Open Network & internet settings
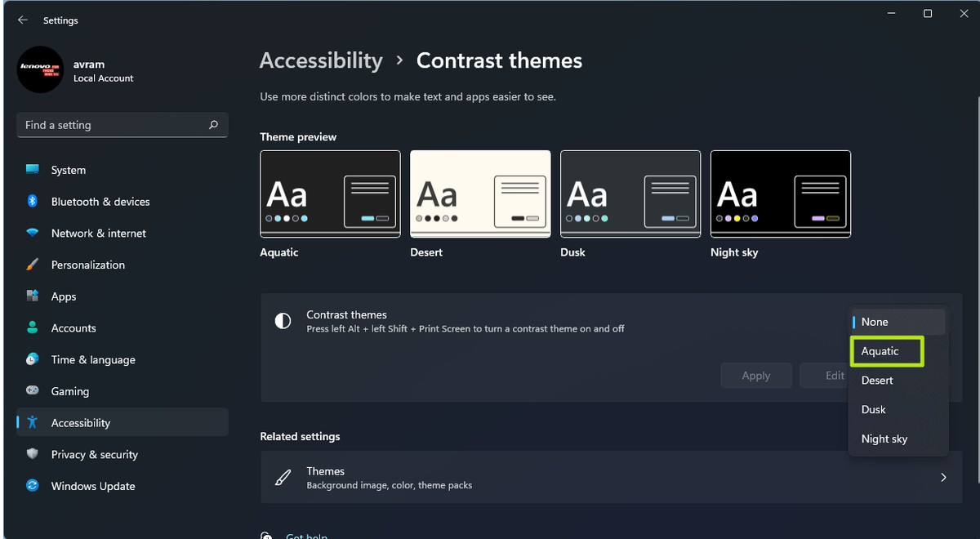Viewport: 980px width, 539px height. (100, 233)
